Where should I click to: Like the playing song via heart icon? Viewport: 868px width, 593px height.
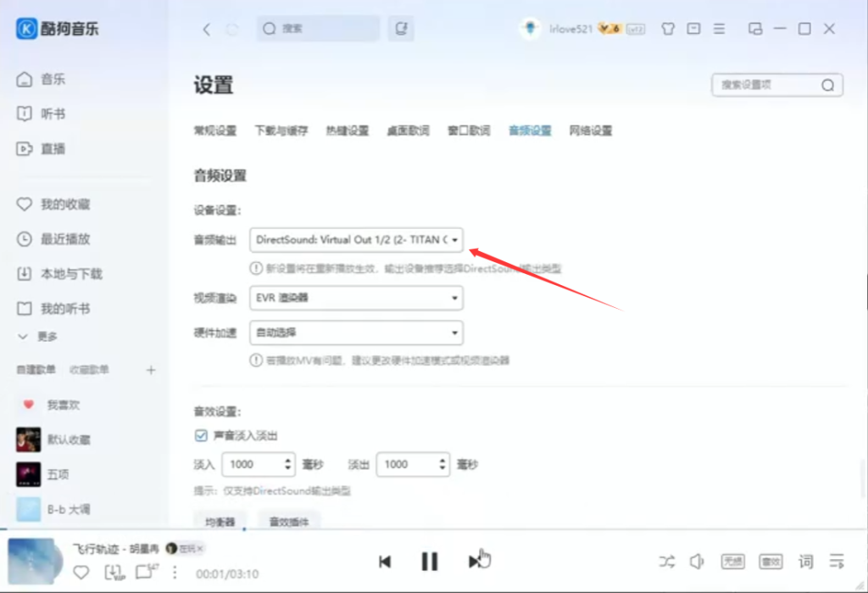tap(81, 573)
